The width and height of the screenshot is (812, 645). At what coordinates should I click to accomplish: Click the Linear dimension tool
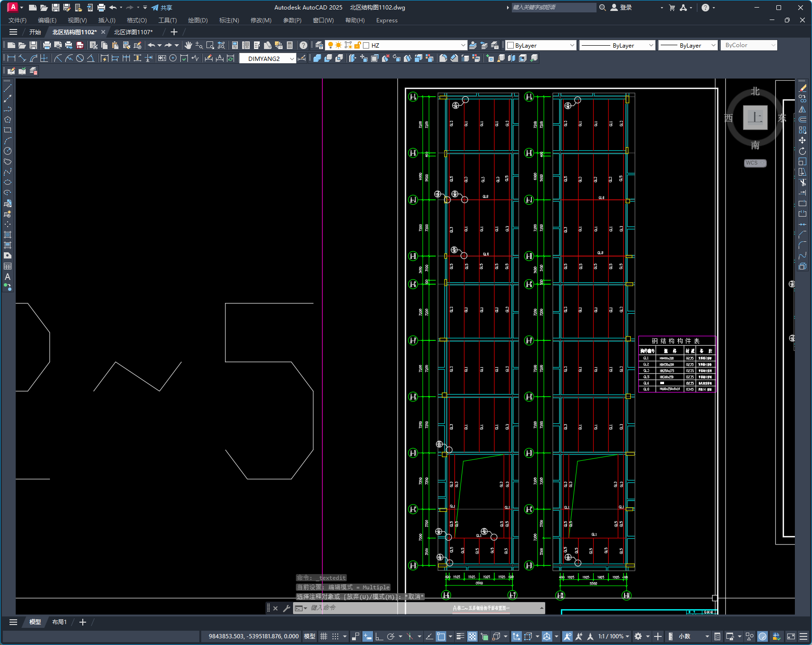(11, 58)
